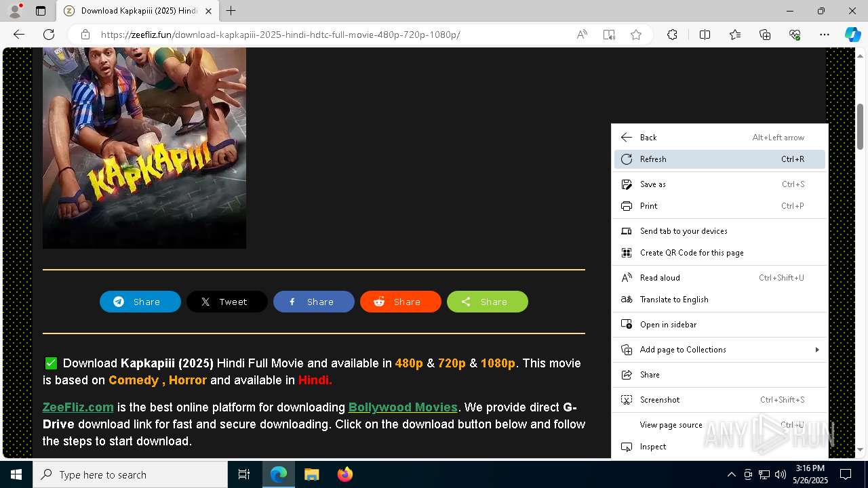Share the page on Facebook button
868x488 pixels.
[x=314, y=302]
